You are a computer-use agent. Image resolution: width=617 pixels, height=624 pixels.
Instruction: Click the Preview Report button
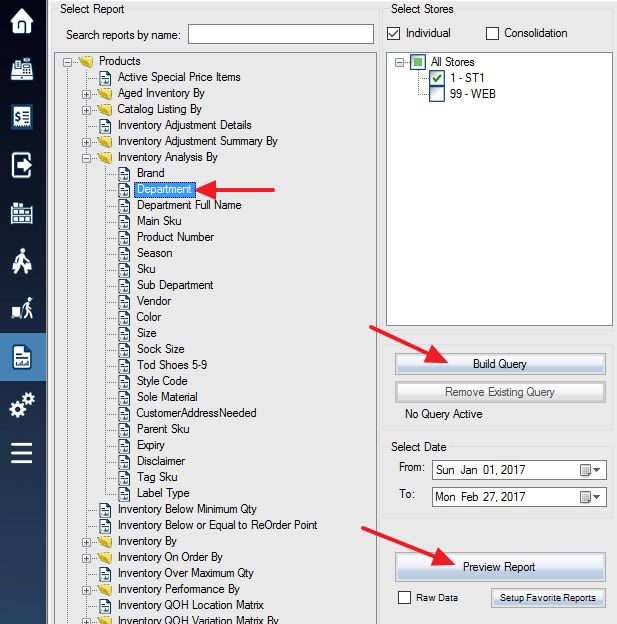500,567
